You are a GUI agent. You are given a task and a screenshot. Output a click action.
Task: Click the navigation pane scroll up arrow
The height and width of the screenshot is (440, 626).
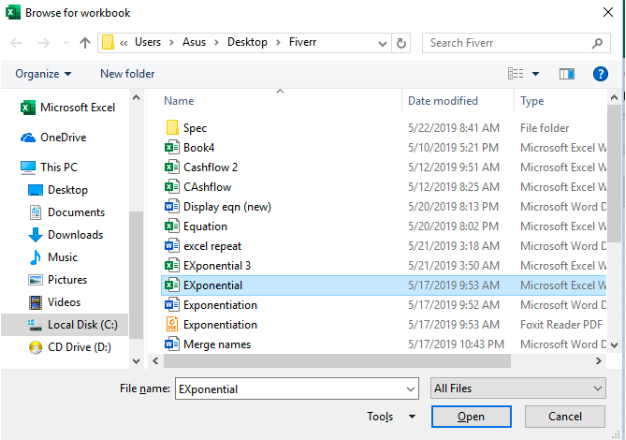tap(136, 97)
